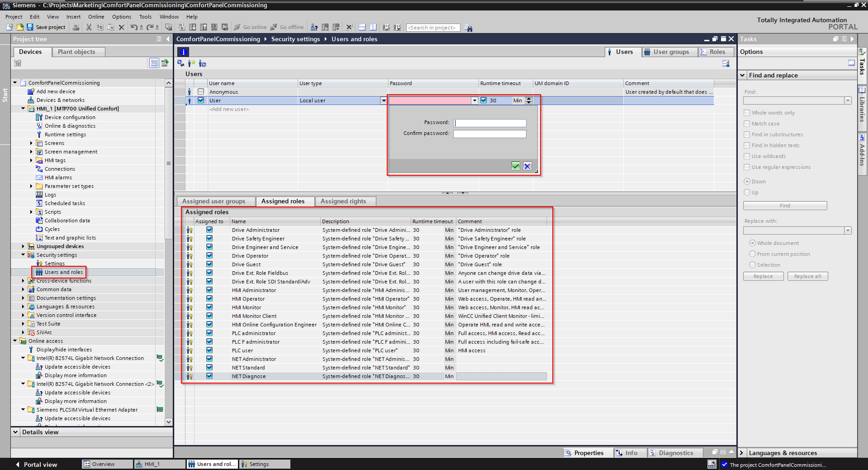
Task: Click the Print icon in toolbar
Action: tap(76, 27)
